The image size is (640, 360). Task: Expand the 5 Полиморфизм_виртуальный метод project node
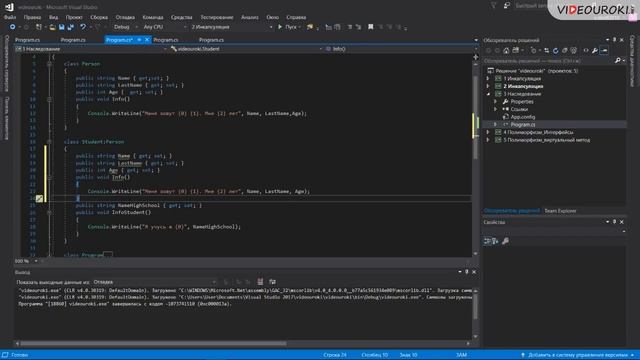pyautogui.click(x=488, y=140)
